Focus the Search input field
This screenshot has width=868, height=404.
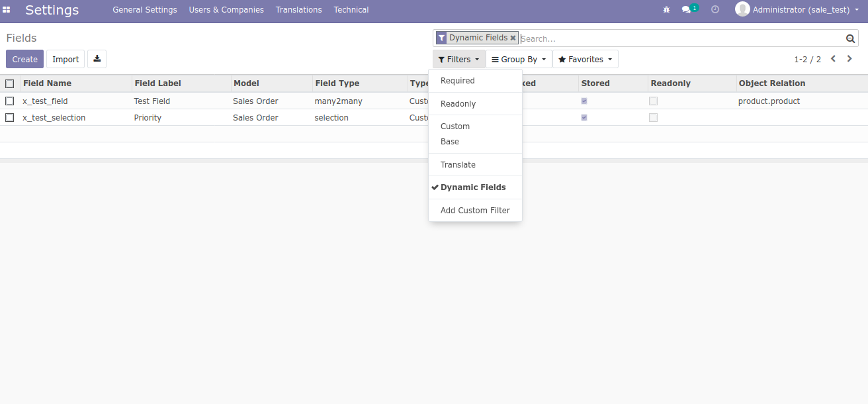click(x=681, y=38)
